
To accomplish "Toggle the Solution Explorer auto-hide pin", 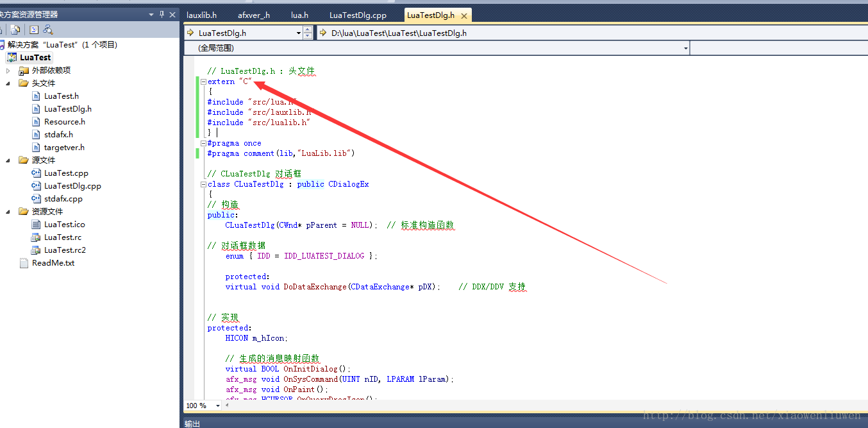I will tap(162, 14).
